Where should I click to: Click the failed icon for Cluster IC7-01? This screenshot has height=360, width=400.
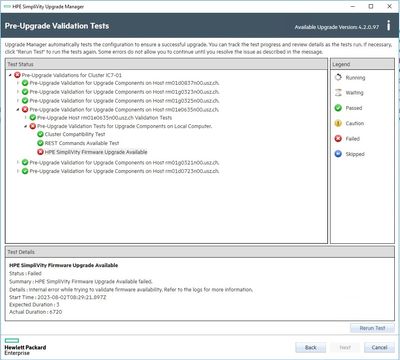click(17, 75)
